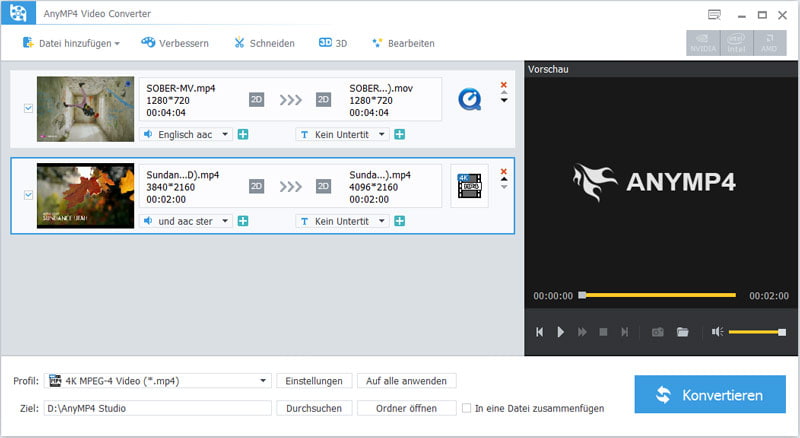Start conversion with Konvertieren button
The height and width of the screenshot is (438, 800).
coord(710,394)
